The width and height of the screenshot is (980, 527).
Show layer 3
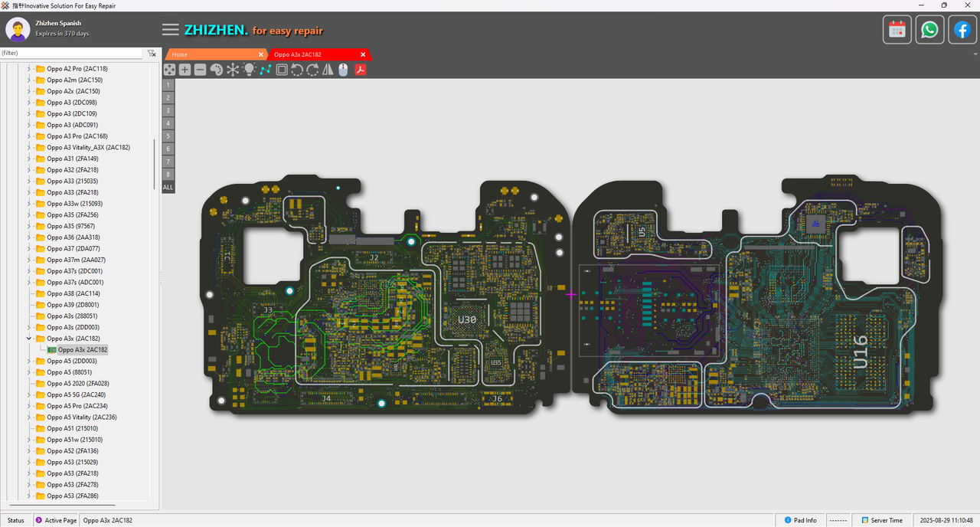pyautogui.click(x=168, y=110)
